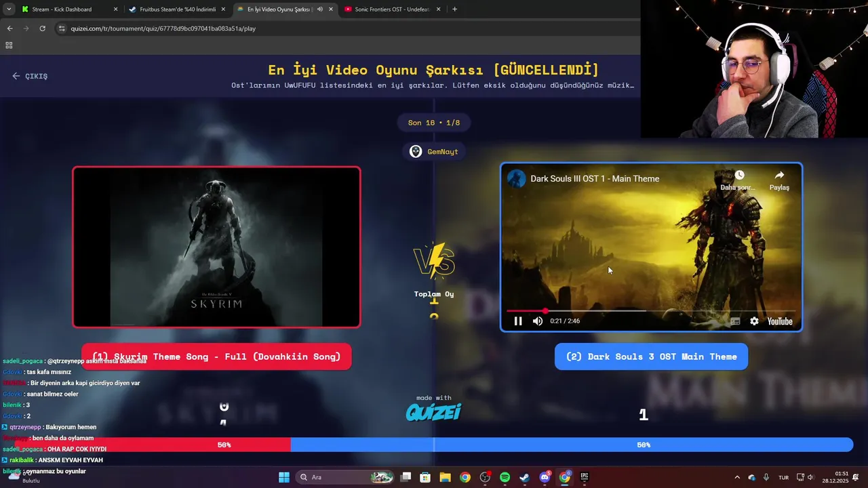Mute the YouTube player volume
Screen dimensions: 868x488
pos(538,321)
